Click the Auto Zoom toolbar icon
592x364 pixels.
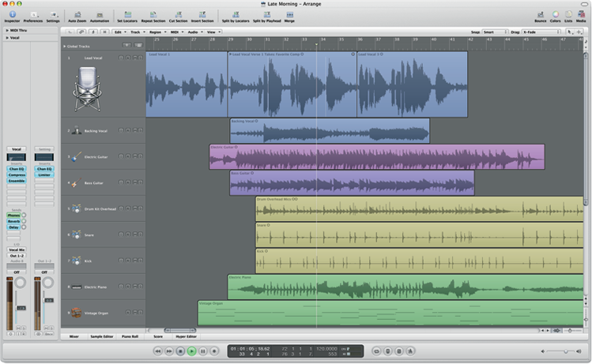pos(77,15)
